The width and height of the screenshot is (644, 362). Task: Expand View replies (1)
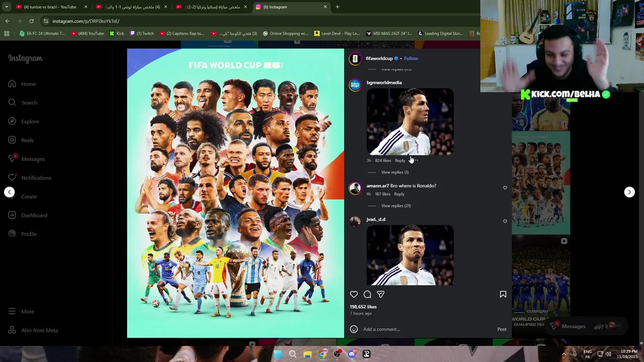pos(395,172)
